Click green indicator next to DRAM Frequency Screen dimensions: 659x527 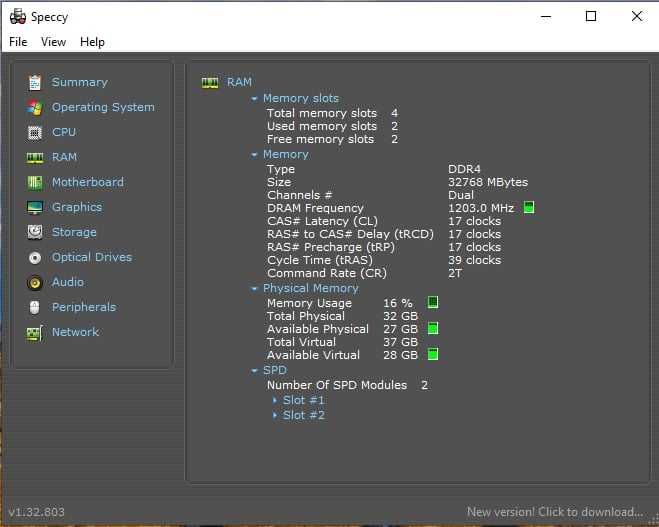click(529, 207)
